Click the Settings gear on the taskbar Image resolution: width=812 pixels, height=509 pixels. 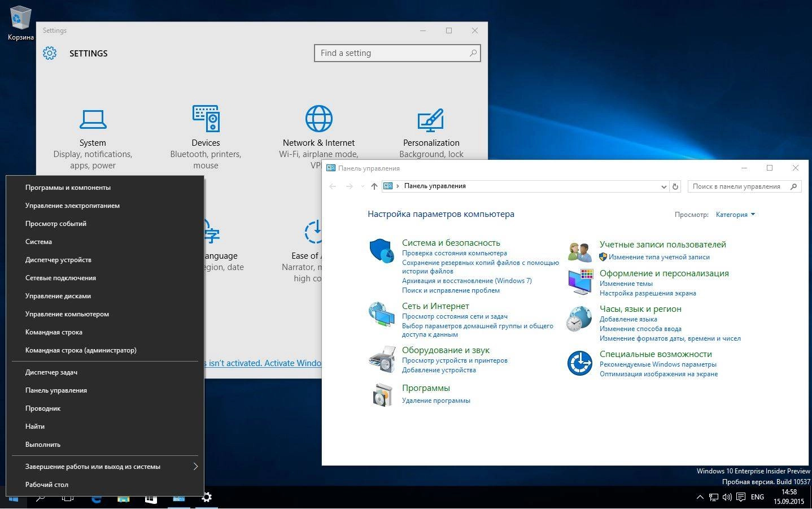point(207,497)
